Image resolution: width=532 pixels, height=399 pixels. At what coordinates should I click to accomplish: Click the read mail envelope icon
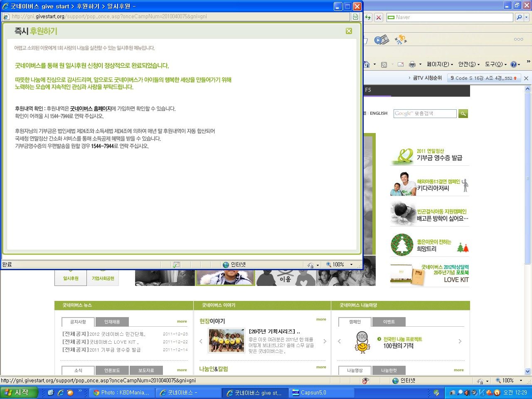(401, 64)
